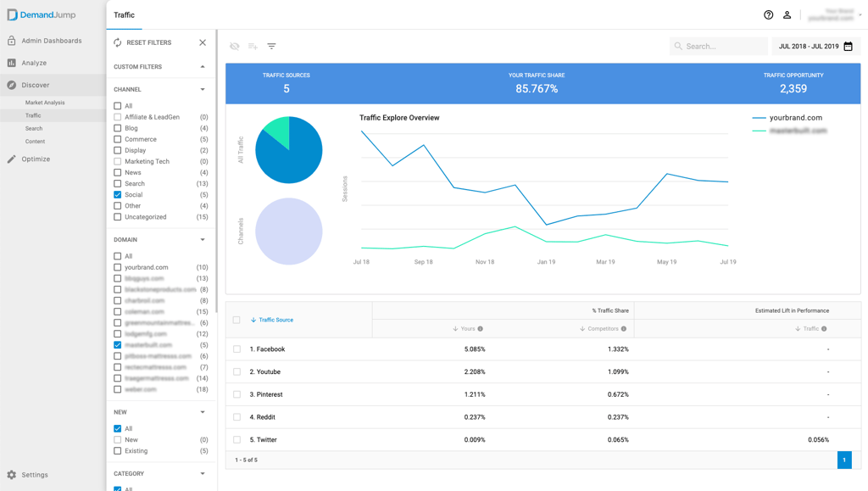Viewport: 868px width, 491px height.
Task: Click the Reddit source row text
Action: click(263, 417)
